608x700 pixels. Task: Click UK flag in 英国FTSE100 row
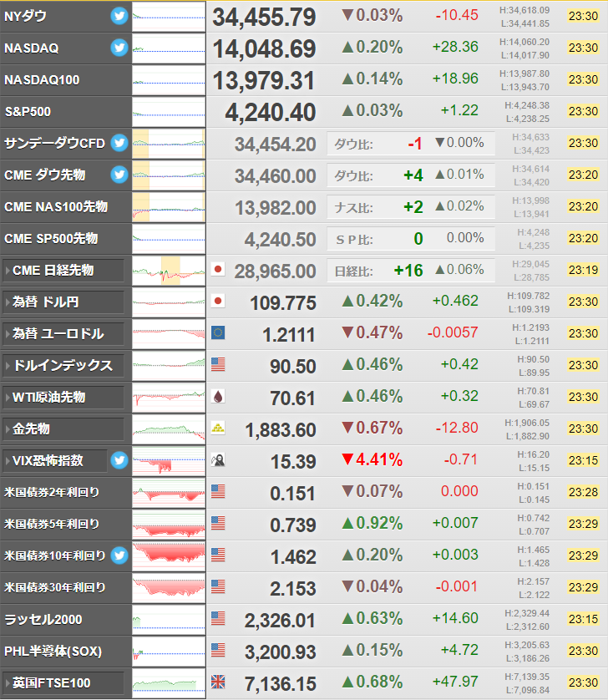tap(218, 682)
